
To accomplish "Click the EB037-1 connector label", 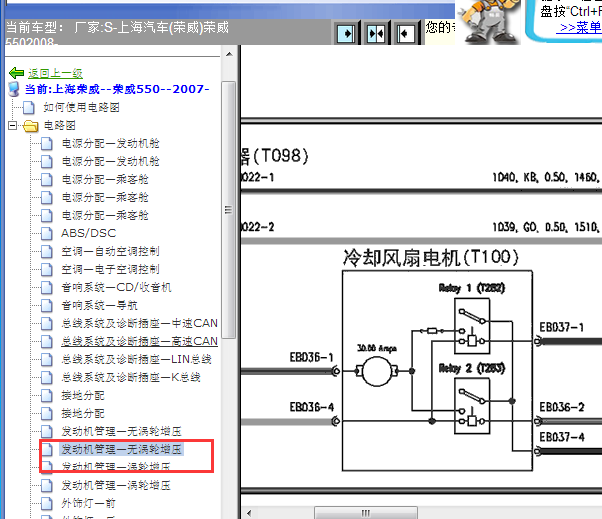I will pyautogui.click(x=561, y=327).
